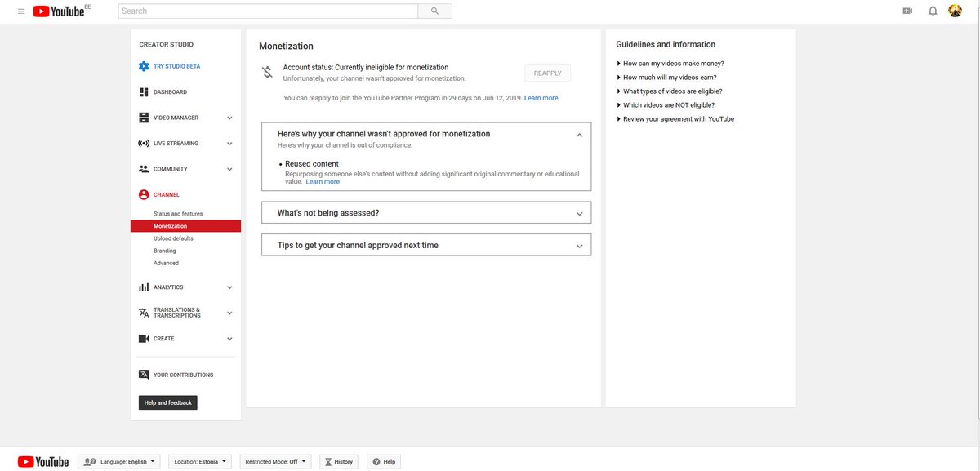
Task: Click the Dashboard grid icon
Action: pos(144,92)
